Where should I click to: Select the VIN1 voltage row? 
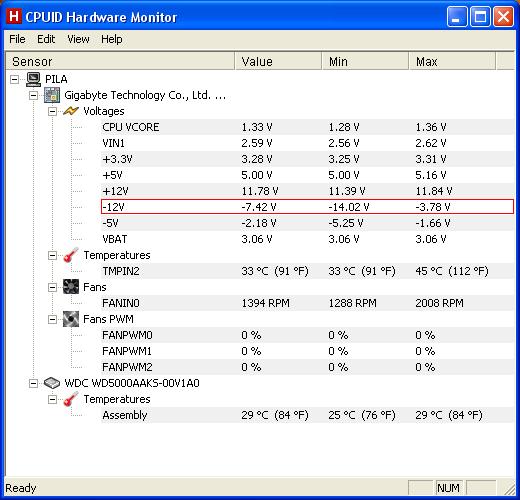coord(307,143)
